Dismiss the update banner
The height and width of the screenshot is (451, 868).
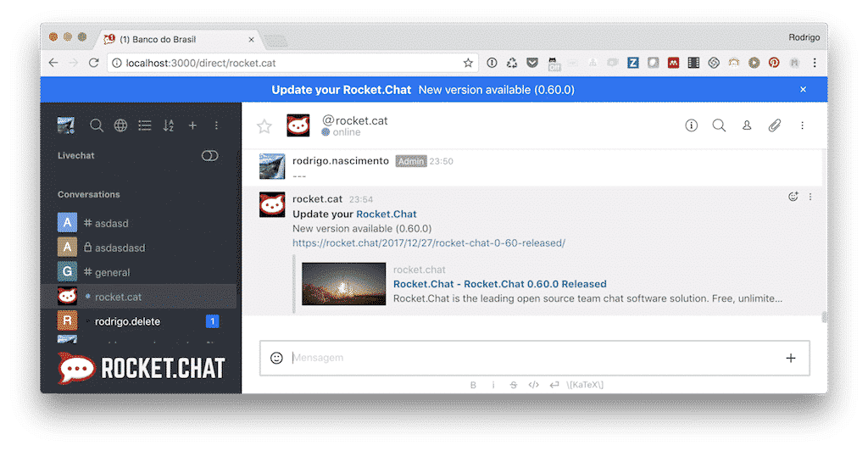tap(804, 89)
